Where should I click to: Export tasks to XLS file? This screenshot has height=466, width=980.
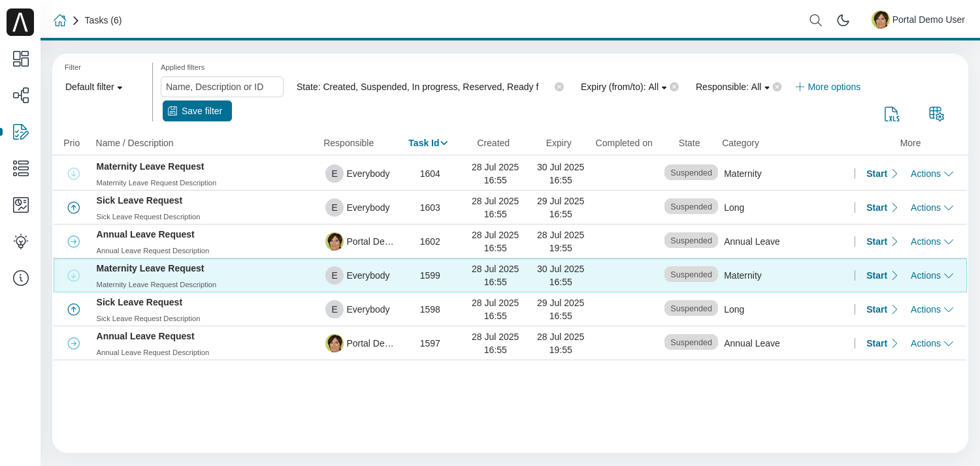click(892, 114)
